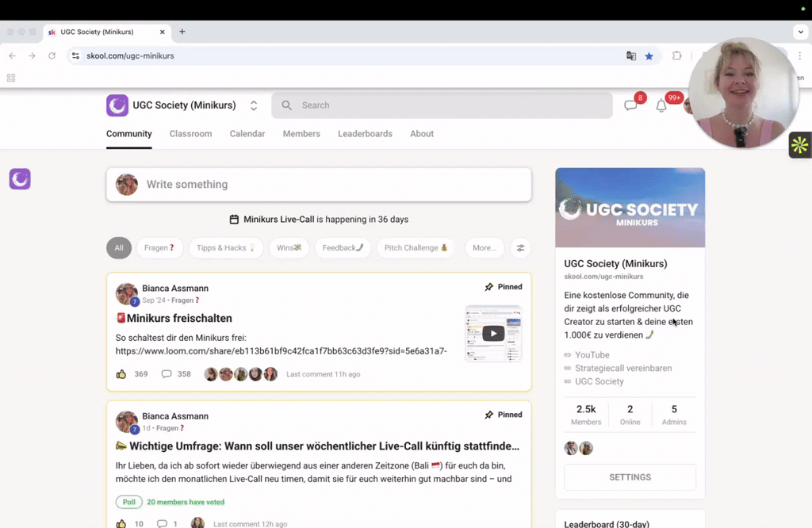Click the 2 Online stat
This screenshot has width=812, height=528.
pos(630,415)
